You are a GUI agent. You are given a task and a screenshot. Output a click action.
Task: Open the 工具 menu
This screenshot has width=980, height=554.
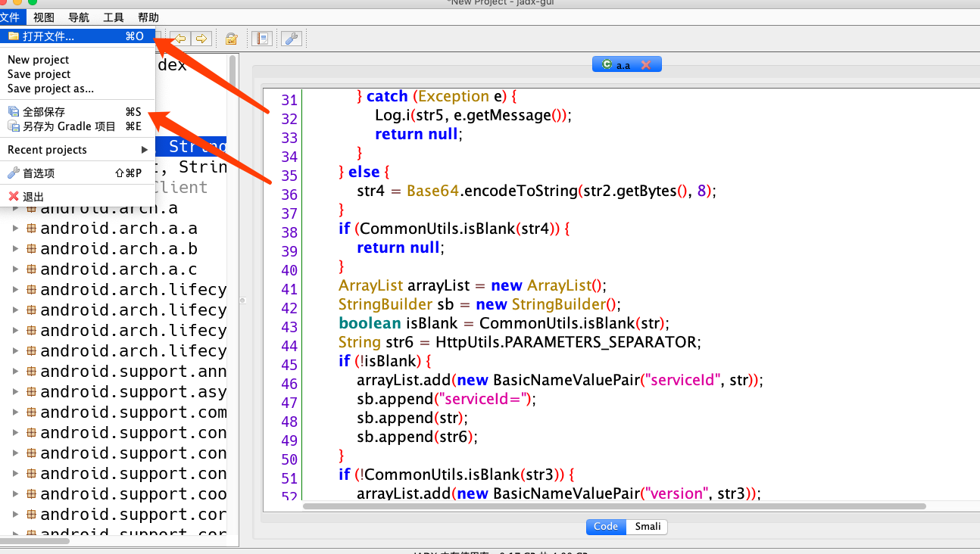114,17
